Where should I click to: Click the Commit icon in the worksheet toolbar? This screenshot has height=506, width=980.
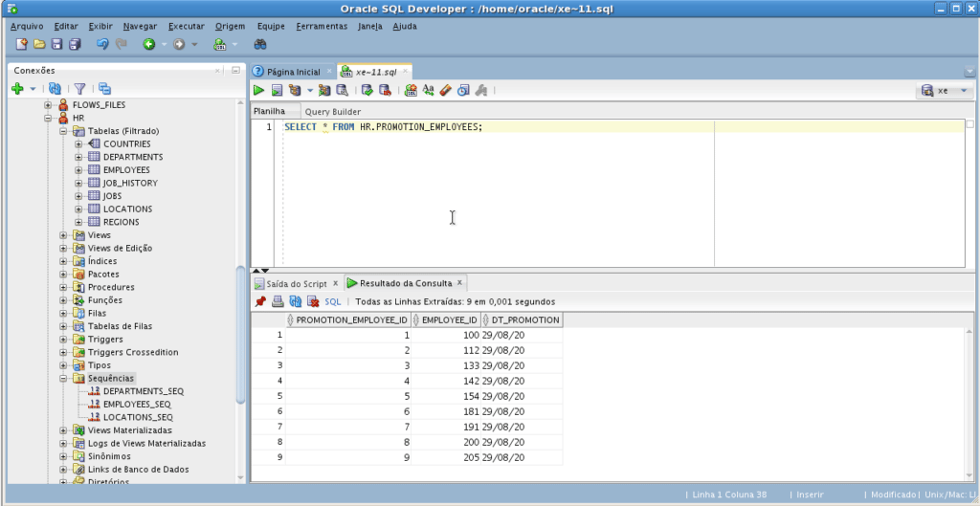367,91
